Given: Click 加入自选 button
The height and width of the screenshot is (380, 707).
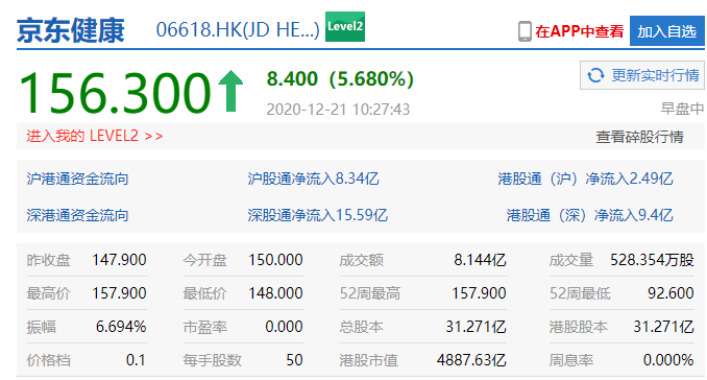Looking at the screenshot, I should pyautogui.click(x=667, y=31).
